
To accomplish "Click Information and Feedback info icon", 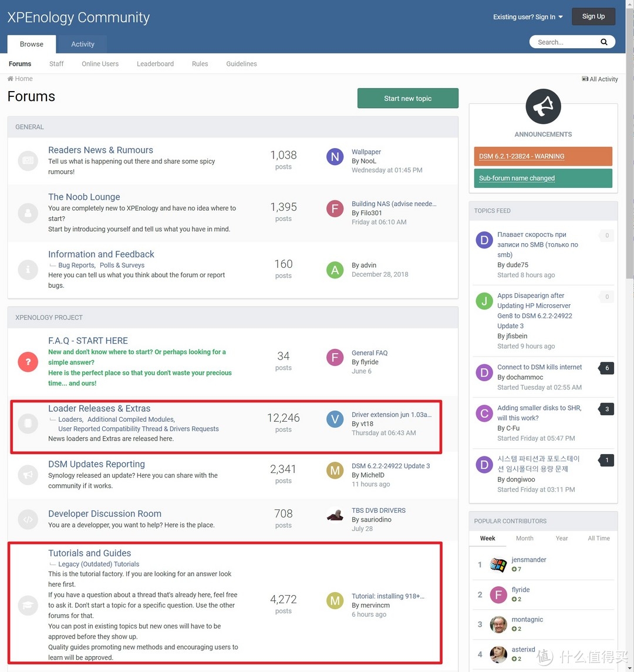I will (x=28, y=270).
